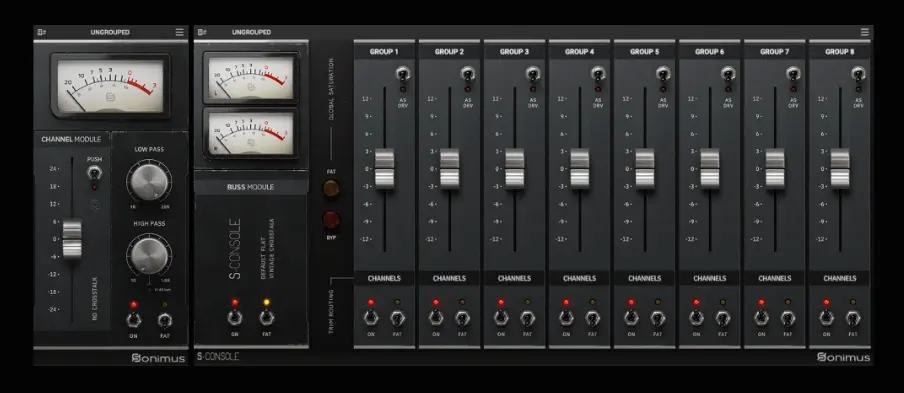Image resolution: width=904 pixels, height=393 pixels.
Task: Toggle Group 7 channels FAT switch
Action: click(788, 318)
